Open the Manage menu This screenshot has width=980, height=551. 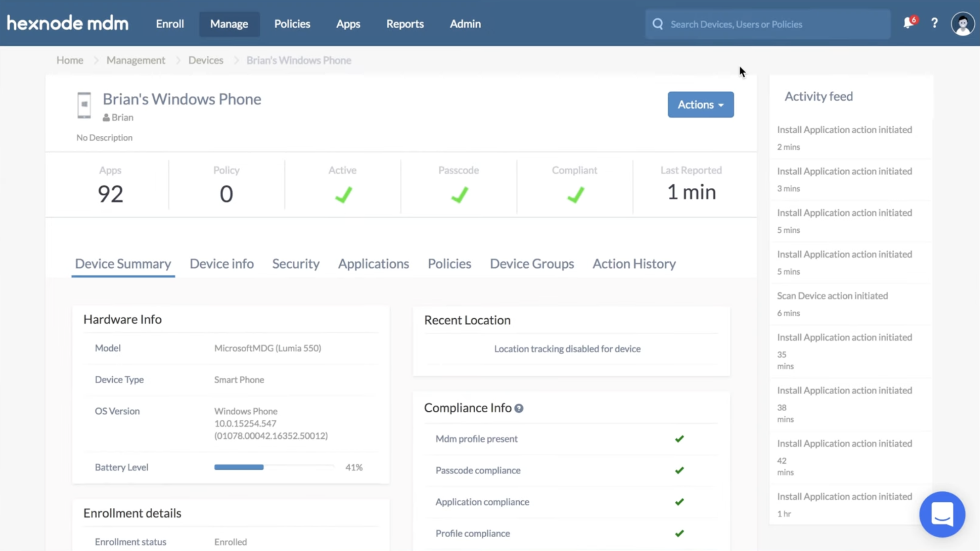click(229, 23)
